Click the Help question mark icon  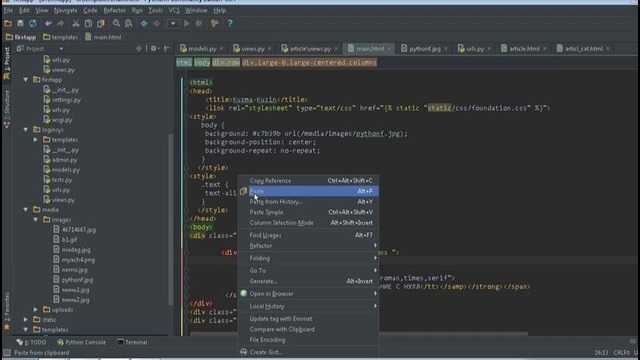[x=230, y=23]
